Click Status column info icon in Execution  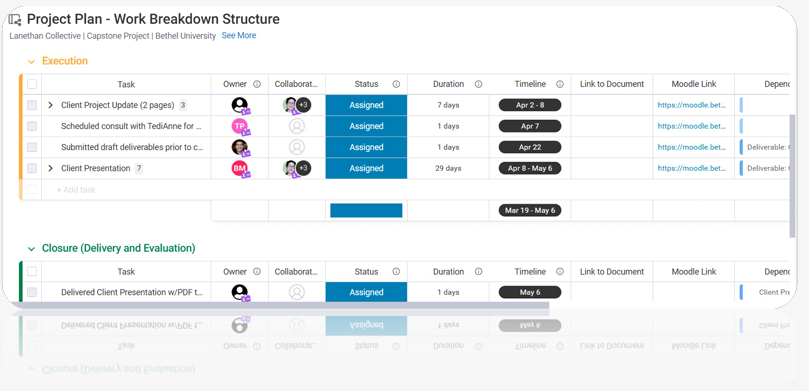point(396,84)
